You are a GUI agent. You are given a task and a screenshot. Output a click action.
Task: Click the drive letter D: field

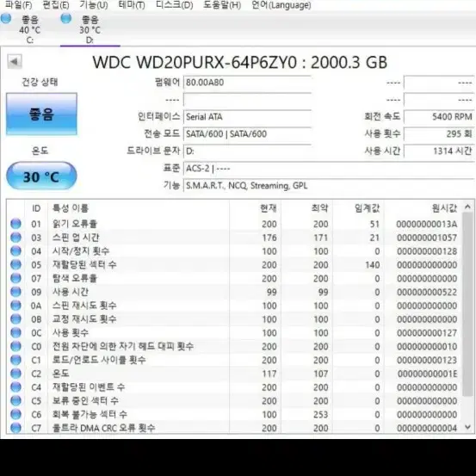pos(247,151)
